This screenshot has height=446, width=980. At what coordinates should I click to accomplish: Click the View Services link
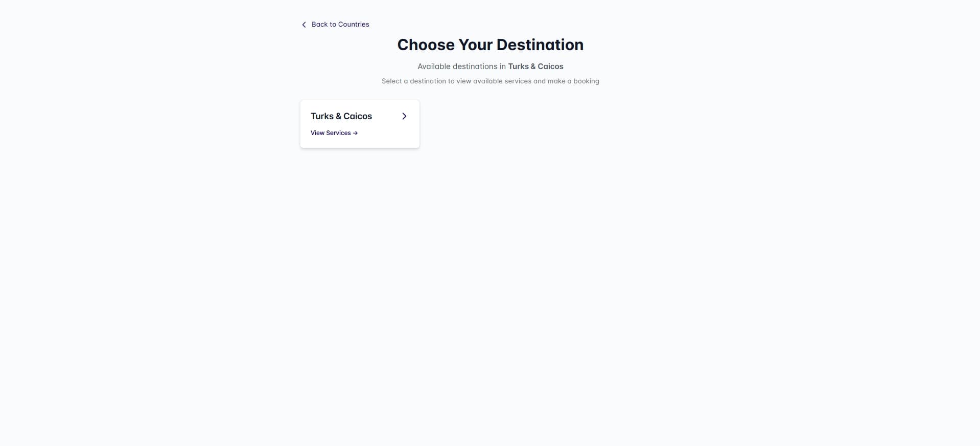(330, 133)
